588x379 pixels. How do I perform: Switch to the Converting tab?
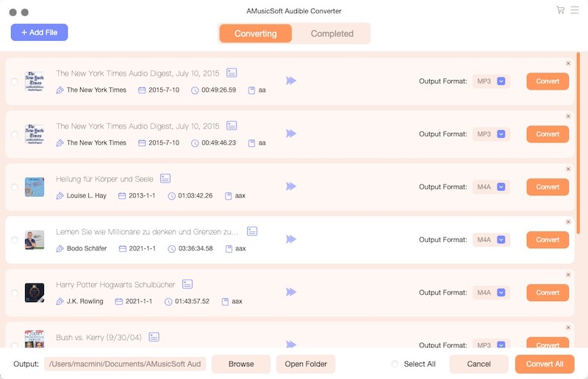255,33
